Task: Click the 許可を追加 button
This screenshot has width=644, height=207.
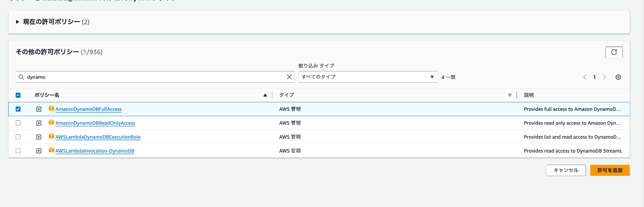Action: pyautogui.click(x=610, y=170)
